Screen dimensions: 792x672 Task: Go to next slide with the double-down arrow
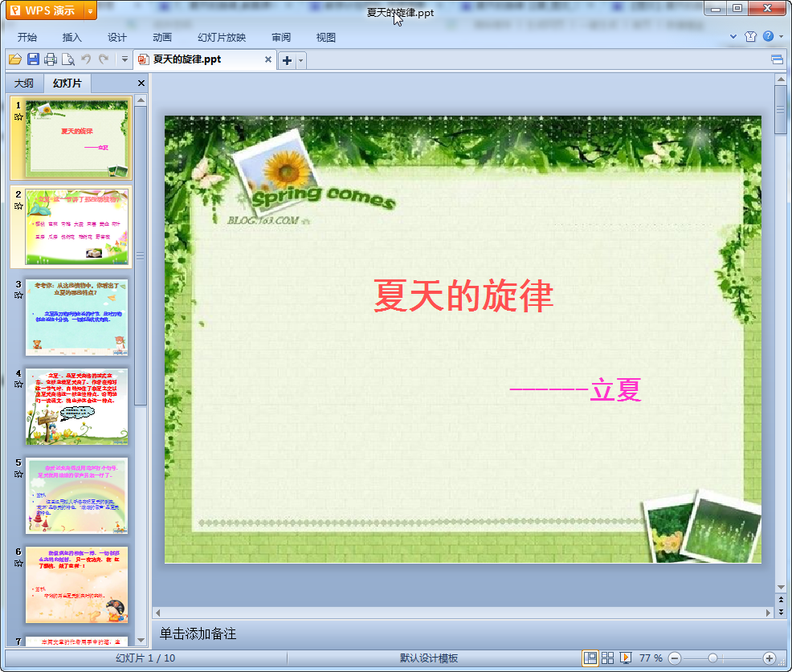coord(781,612)
